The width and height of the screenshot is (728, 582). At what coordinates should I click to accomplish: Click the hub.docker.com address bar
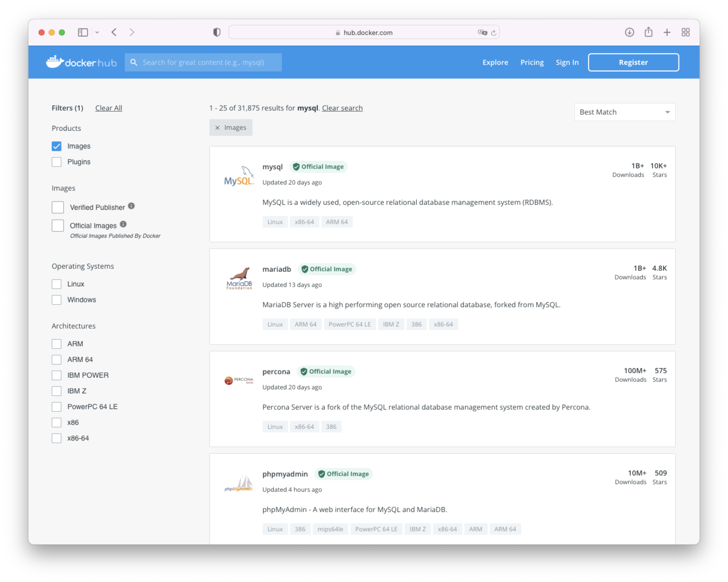click(x=364, y=32)
